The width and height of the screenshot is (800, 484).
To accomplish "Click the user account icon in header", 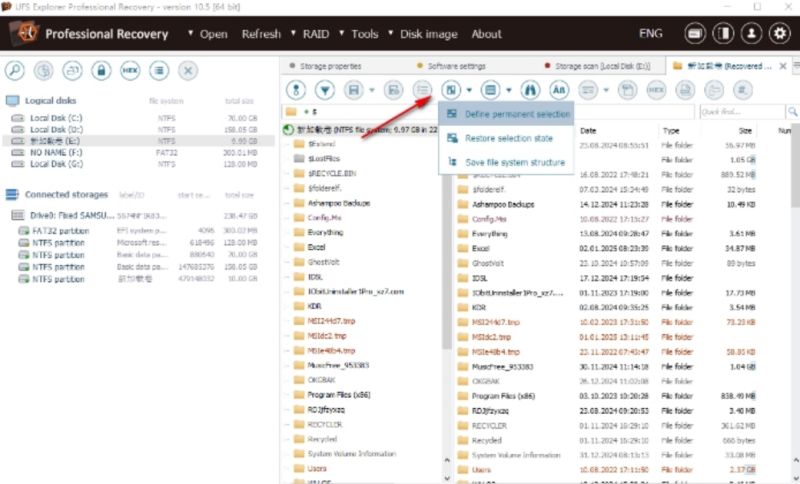I will click(751, 34).
